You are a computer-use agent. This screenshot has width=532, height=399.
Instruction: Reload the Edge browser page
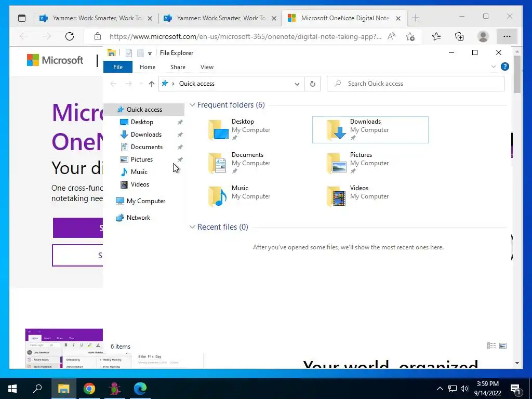click(x=70, y=36)
